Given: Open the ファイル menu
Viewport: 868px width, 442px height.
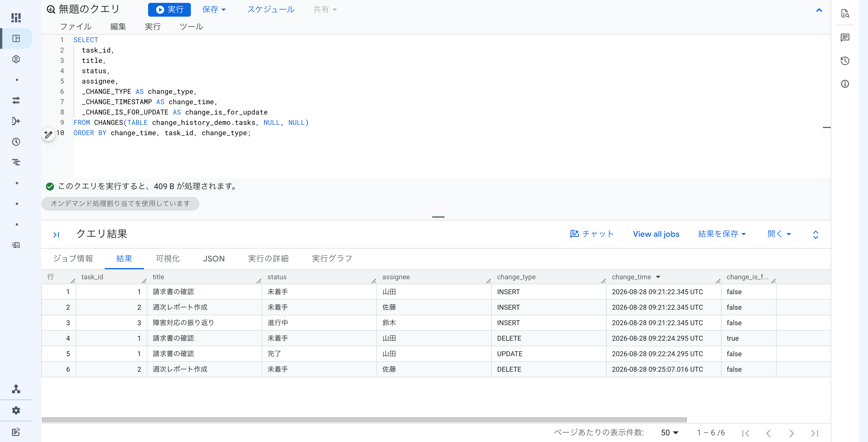Looking at the screenshot, I should point(75,26).
